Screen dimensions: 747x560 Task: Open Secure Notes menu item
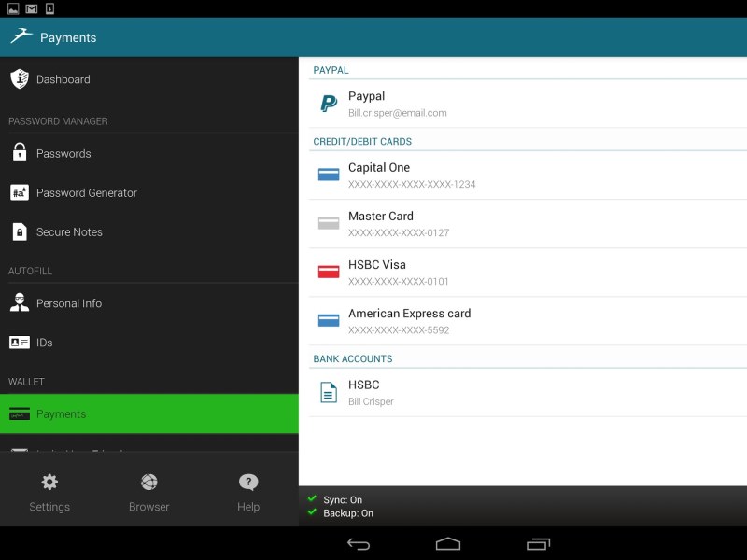[149, 231]
